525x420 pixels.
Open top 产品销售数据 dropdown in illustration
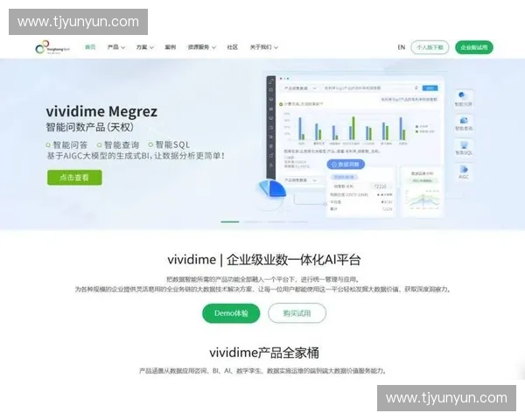click(x=300, y=88)
